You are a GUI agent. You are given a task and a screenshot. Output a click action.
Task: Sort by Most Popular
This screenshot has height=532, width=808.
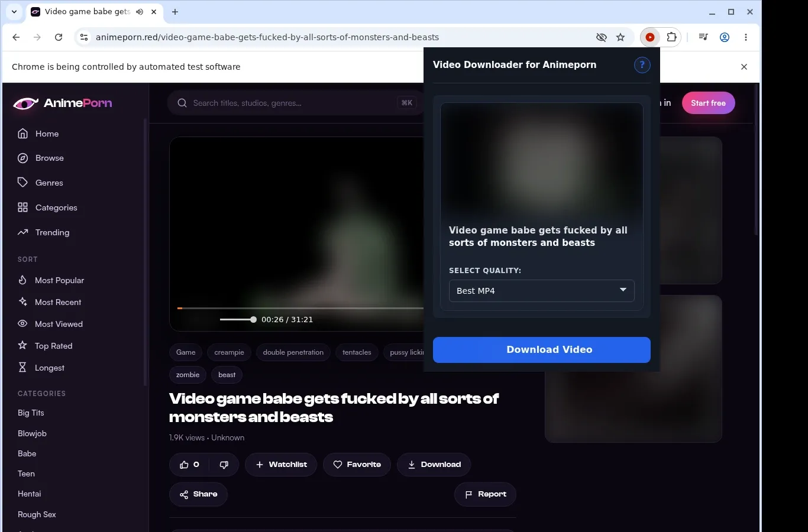point(51,280)
